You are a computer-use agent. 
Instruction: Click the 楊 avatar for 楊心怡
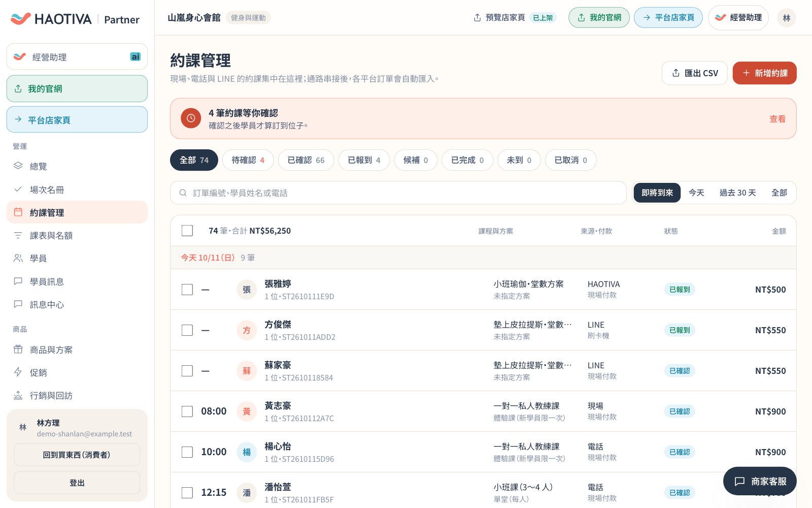point(247,452)
